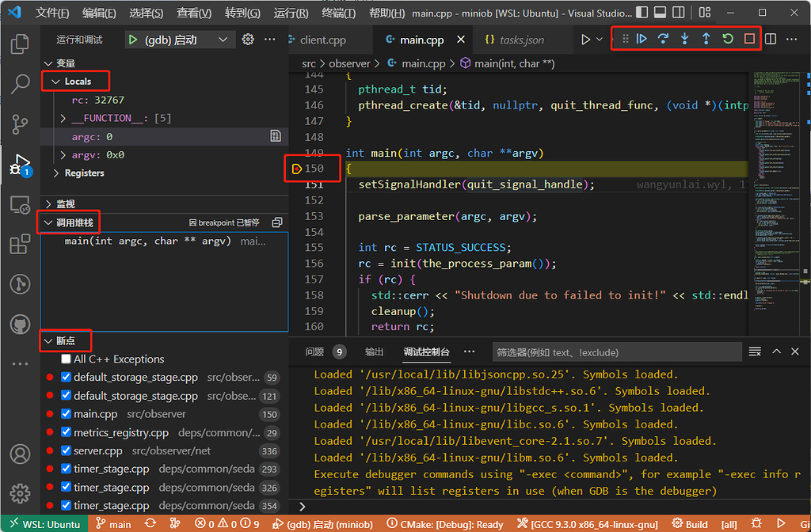Open the (gdb) 启动 configuration dropdown
Screen dimensions: 811x532
(223, 40)
